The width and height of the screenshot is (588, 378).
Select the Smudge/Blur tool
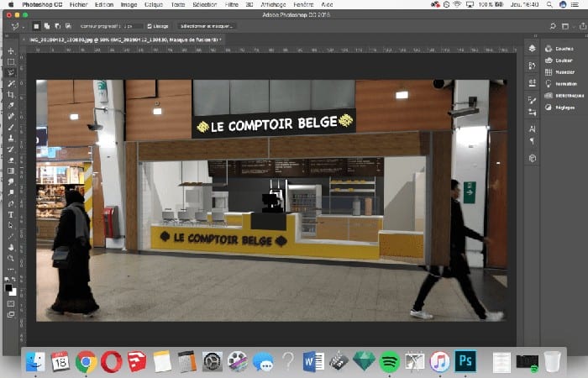coord(11,181)
